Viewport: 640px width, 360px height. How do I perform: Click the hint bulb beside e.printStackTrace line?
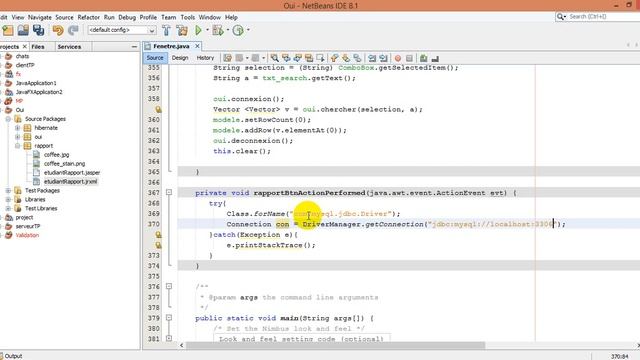coord(158,245)
